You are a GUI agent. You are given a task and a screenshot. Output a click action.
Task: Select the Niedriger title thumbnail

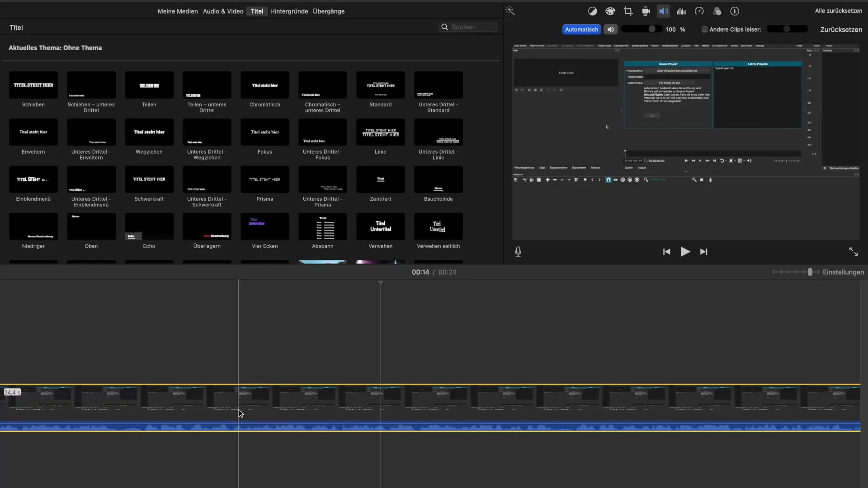coord(33,226)
